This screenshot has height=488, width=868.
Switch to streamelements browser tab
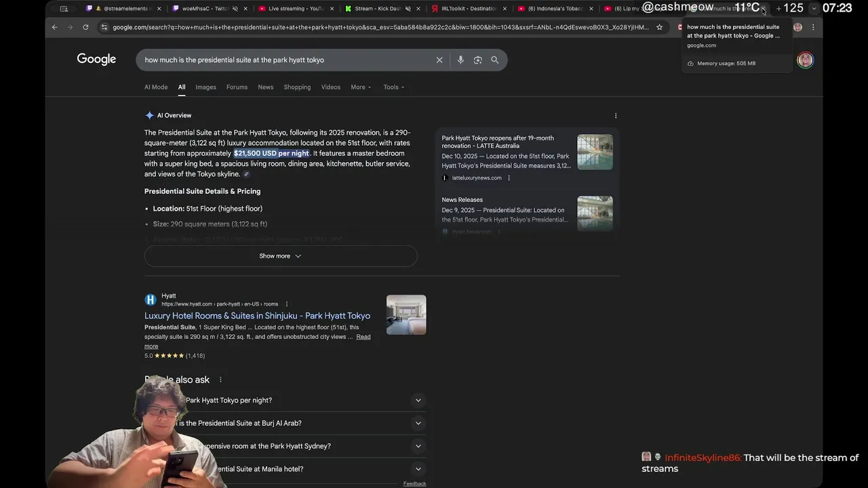tap(122, 9)
